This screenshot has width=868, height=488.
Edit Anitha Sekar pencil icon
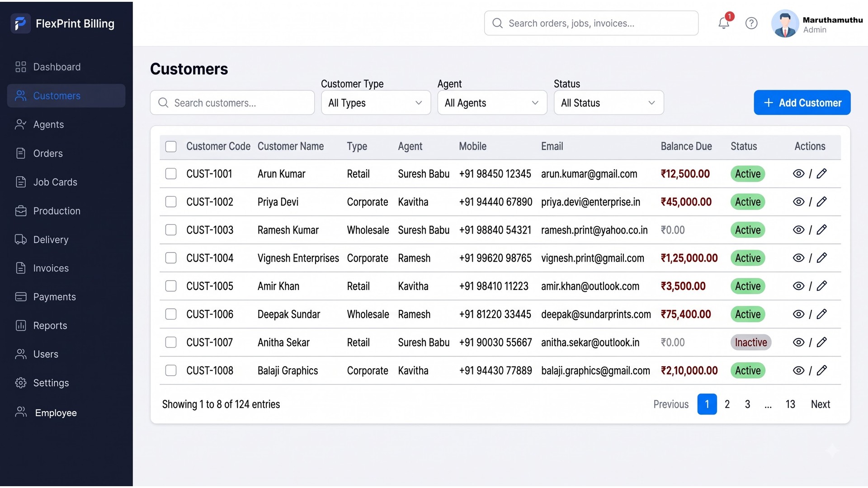[822, 342]
